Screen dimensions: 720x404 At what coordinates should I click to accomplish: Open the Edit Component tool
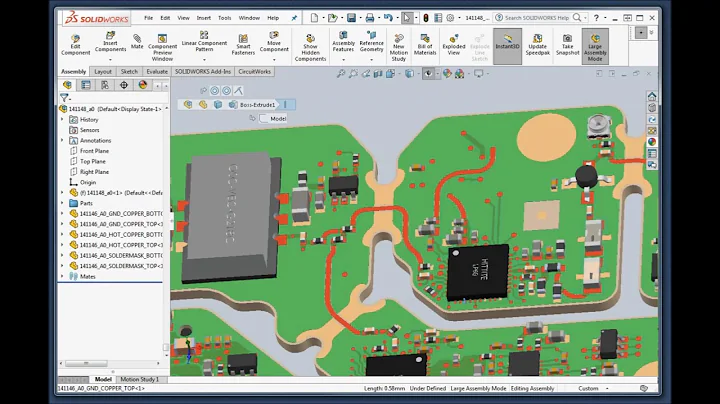[75, 45]
